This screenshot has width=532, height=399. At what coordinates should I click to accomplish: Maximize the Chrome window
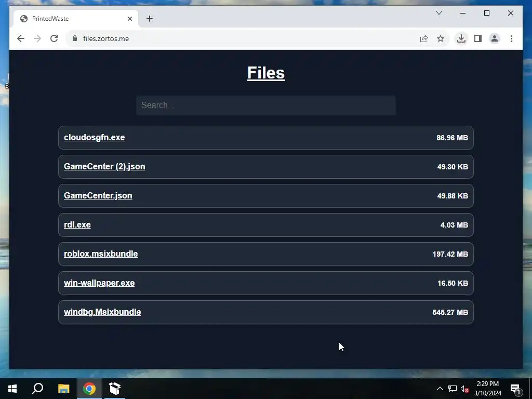(x=486, y=13)
